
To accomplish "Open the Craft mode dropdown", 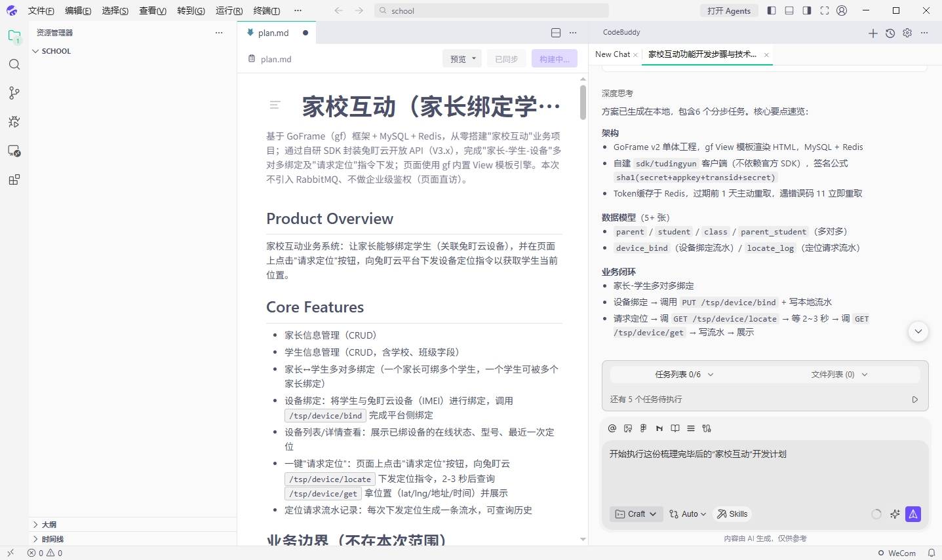I will point(637,514).
